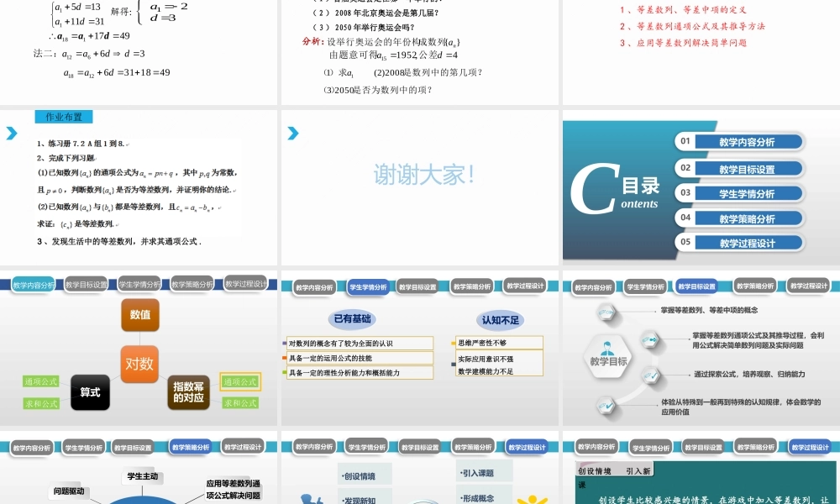Click the orange 对数 center node
Viewport: 840px width, 504px height.
point(139,365)
